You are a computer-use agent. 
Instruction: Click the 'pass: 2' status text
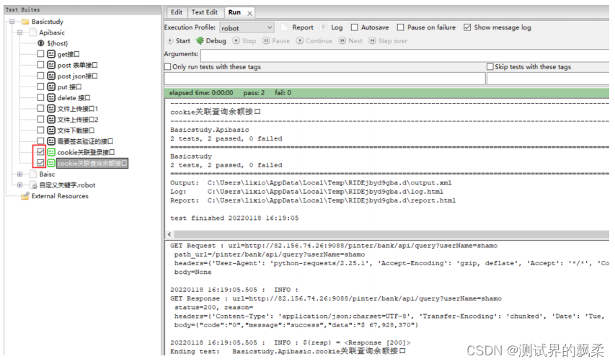pyautogui.click(x=254, y=93)
